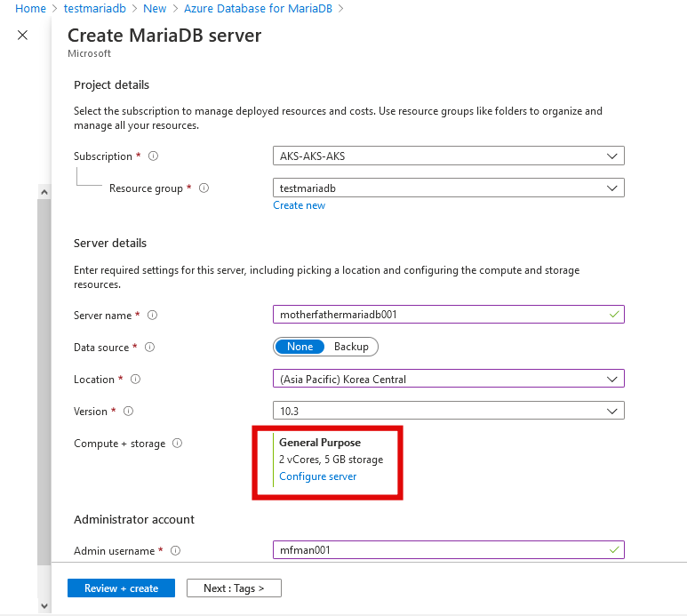Click the Microsoft publisher text

[90, 53]
